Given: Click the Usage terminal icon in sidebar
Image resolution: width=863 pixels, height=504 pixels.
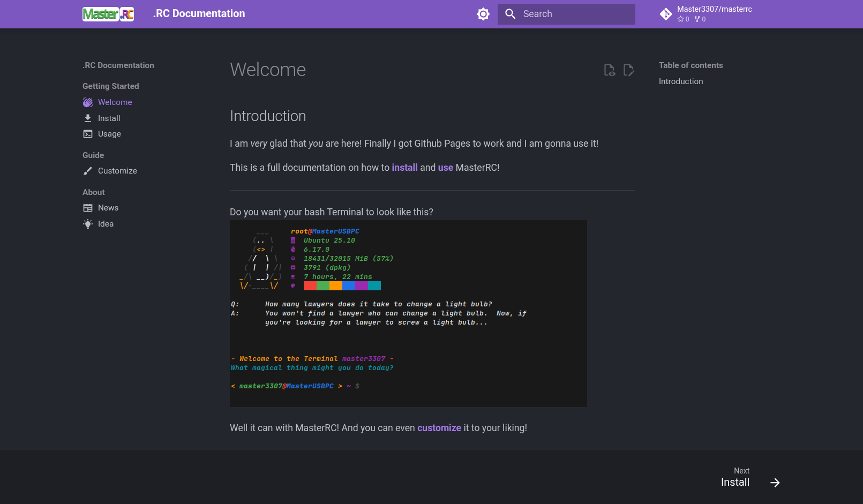Looking at the screenshot, I should coord(88,134).
